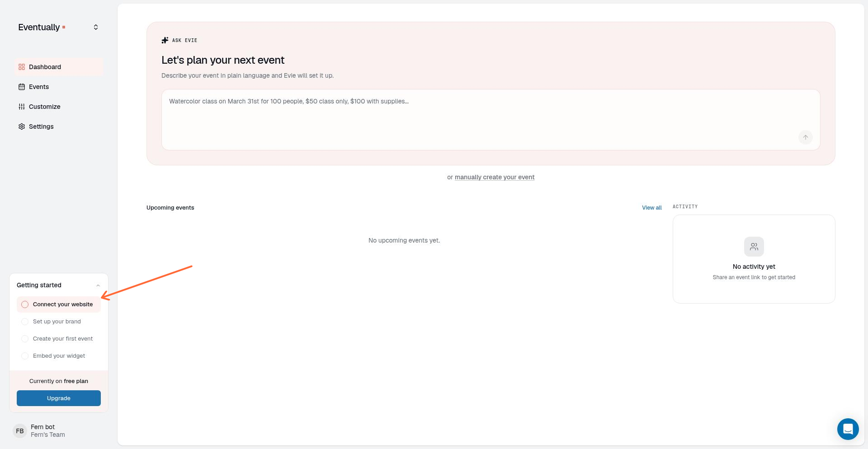The height and width of the screenshot is (449, 868).
Task: Click the Currently on free plan text
Action: 59,381
